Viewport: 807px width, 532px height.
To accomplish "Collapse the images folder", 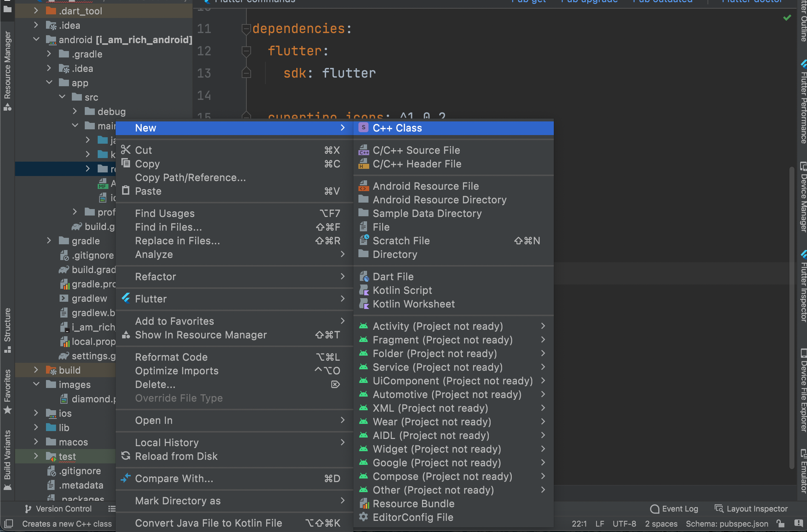I will [x=36, y=384].
